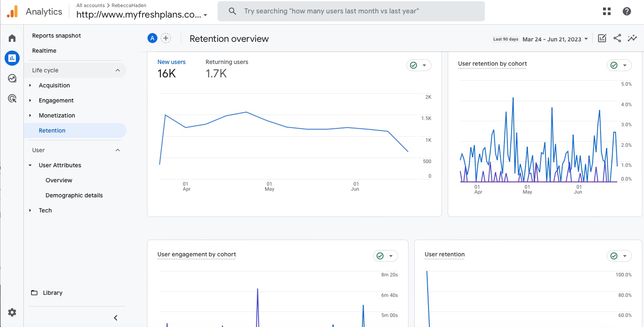Viewport: 644px width, 327px height.
Task: Click the search bar to start a query
Action: coord(350,11)
